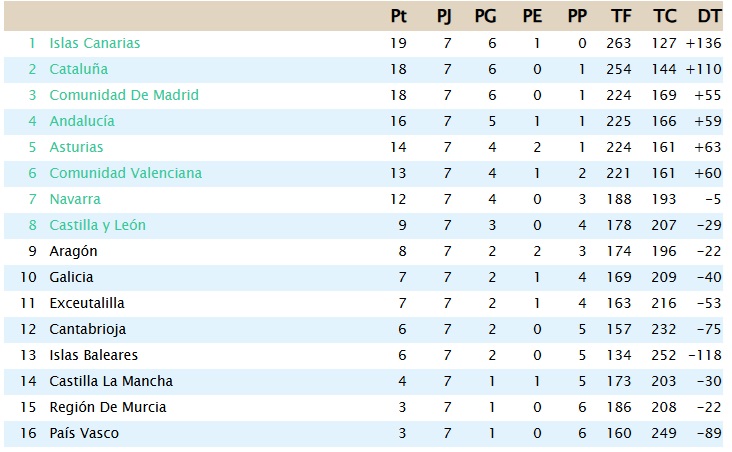This screenshot has width=732, height=452.
Task: Click the PE column header
Action: [x=532, y=16]
